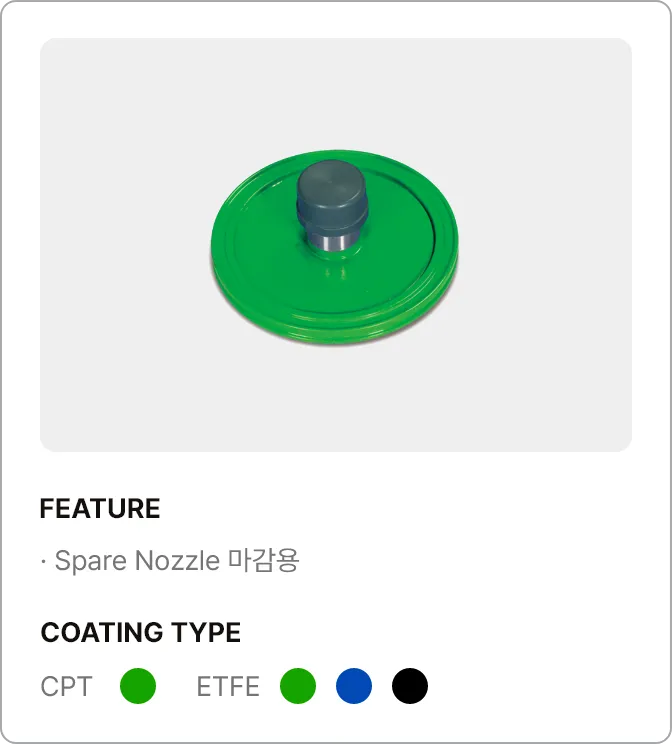This screenshot has width=672, height=744.
Task: Select the green CPT coating swatch
Action: tap(138, 686)
